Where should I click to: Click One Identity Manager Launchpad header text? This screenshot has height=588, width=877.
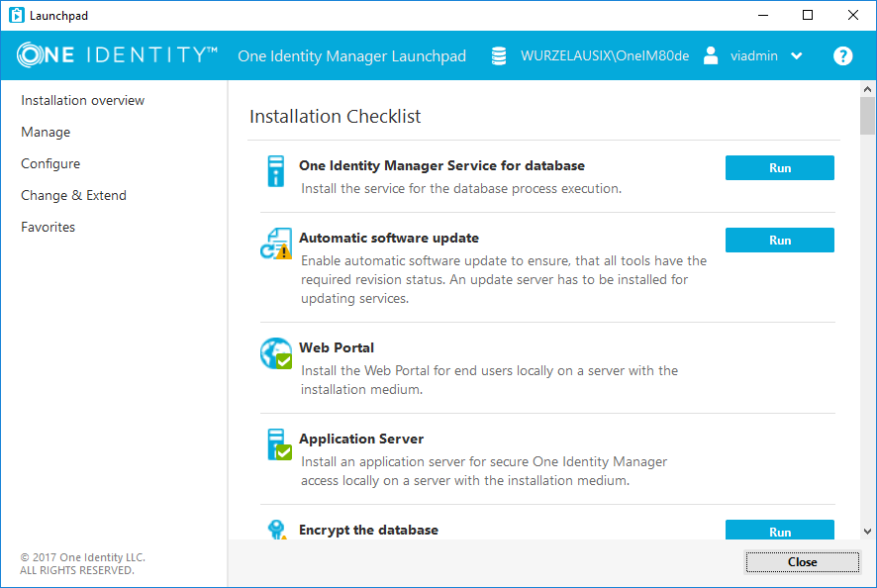[x=351, y=56]
